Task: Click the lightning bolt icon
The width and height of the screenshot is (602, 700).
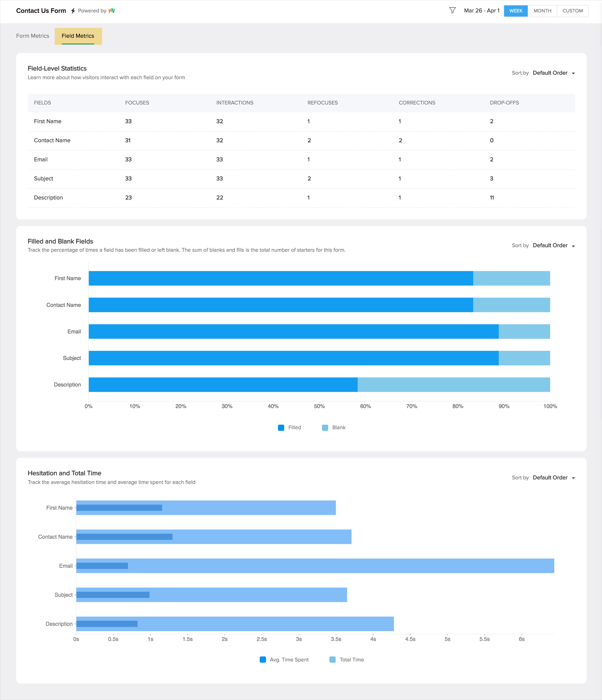Action: tap(73, 11)
